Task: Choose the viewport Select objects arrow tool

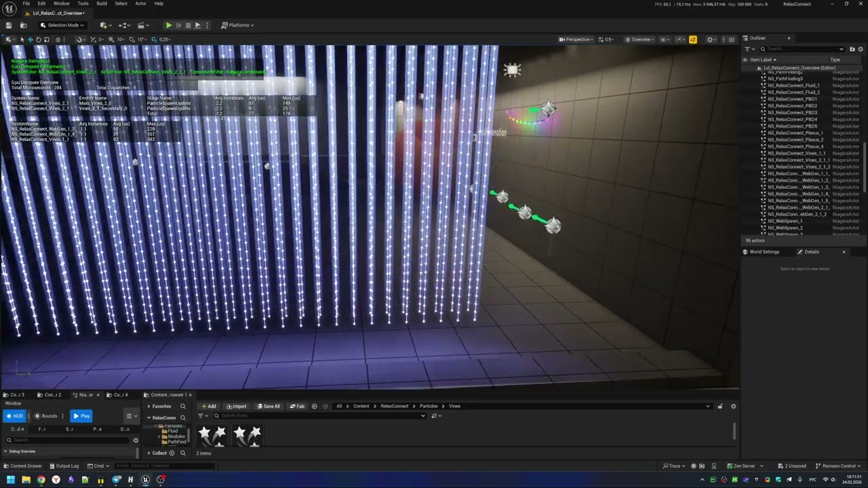Action: pos(22,39)
